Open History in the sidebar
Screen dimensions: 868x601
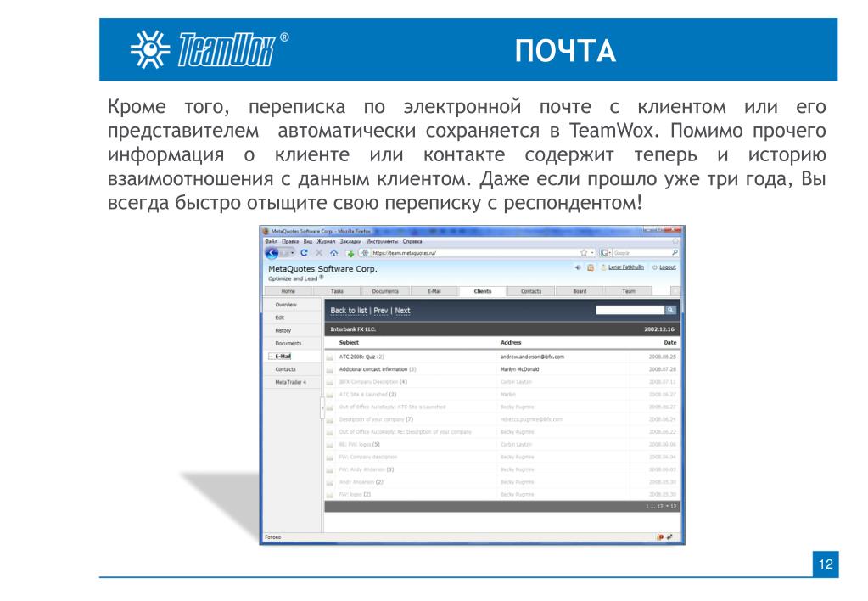click(283, 331)
